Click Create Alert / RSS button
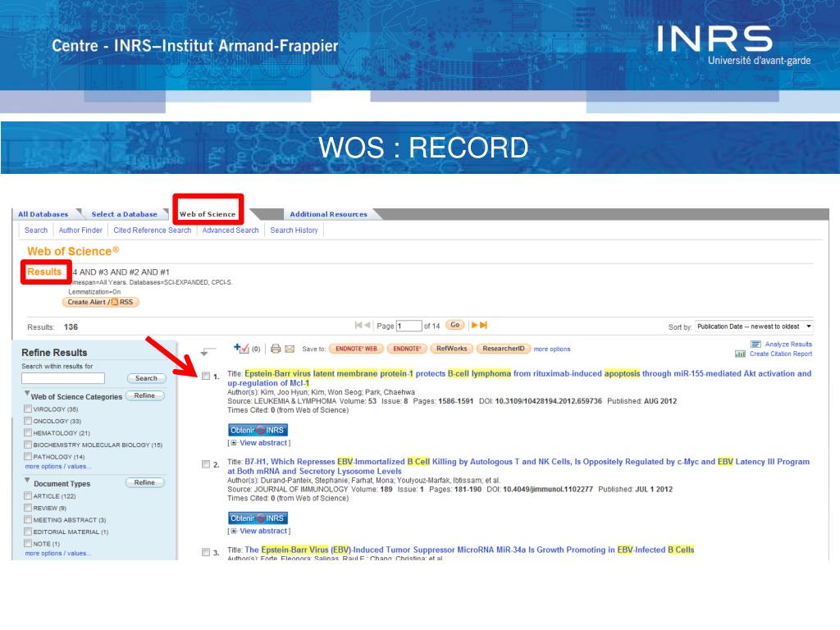 tap(100, 302)
